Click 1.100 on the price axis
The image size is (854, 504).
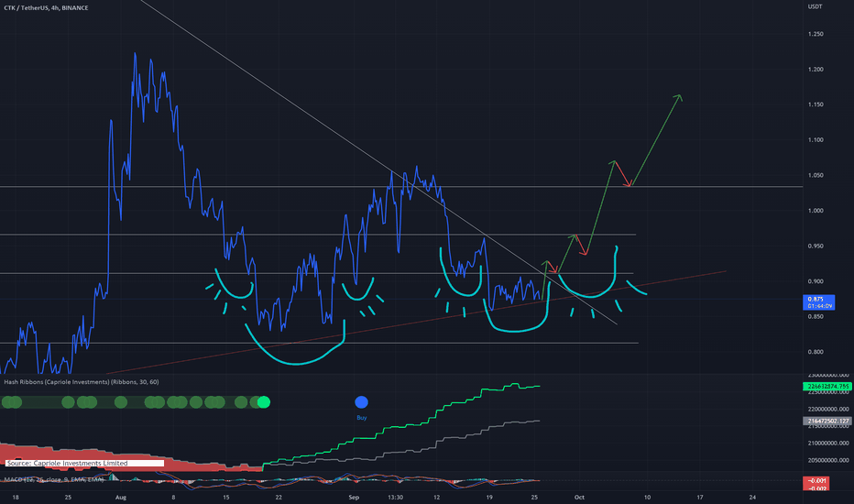coord(816,139)
